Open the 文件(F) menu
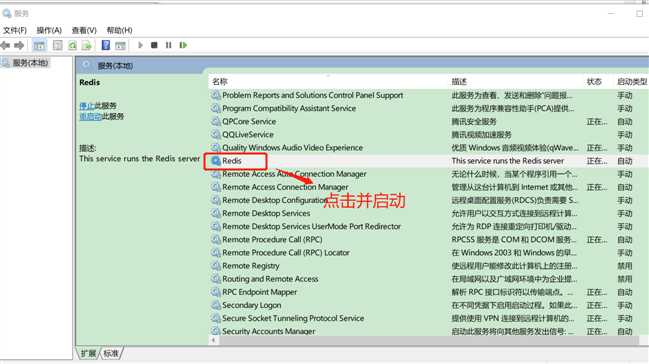This screenshot has height=364, width=649. (x=15, y=30)
